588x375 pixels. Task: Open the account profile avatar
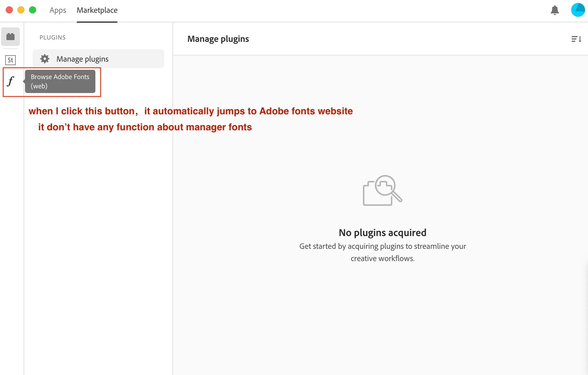point(578,10)
